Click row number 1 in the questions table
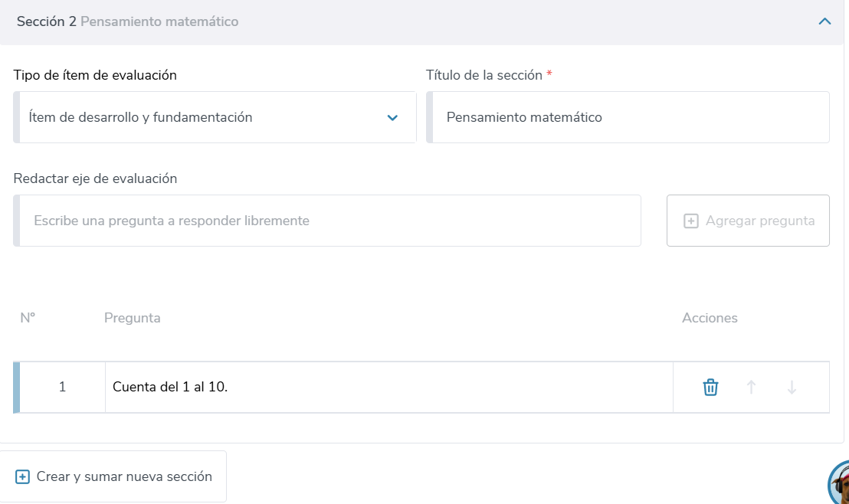 62,387
